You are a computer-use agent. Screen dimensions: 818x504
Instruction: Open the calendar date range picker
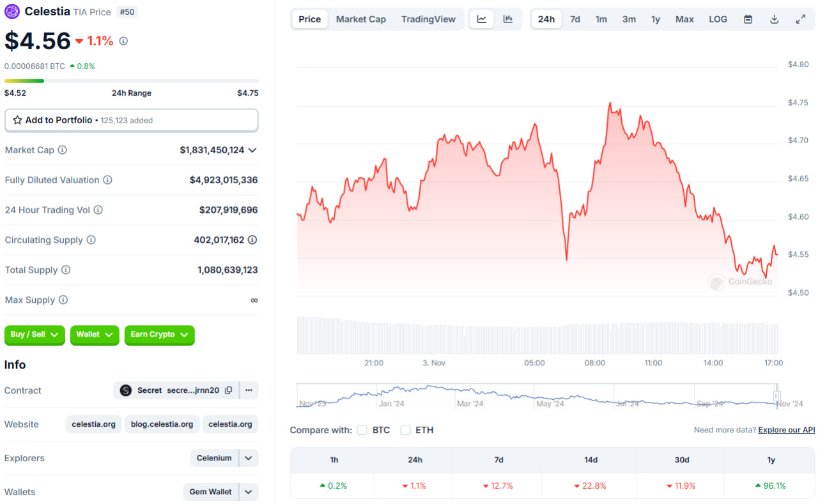748,19
